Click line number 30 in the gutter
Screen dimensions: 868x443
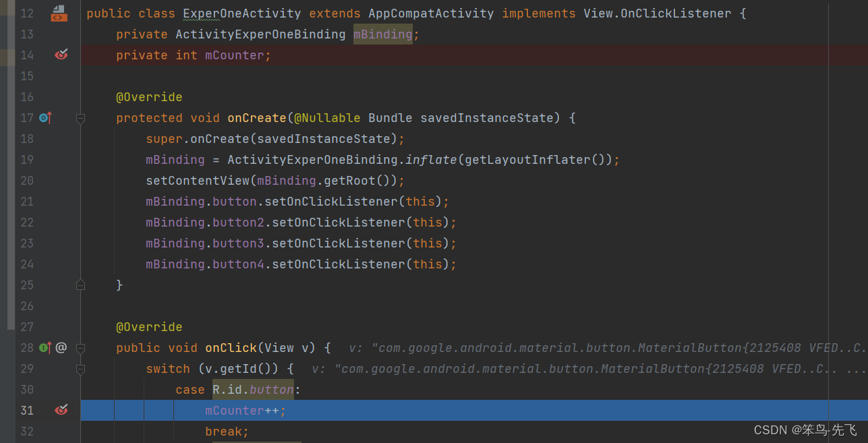click(27, 390)
